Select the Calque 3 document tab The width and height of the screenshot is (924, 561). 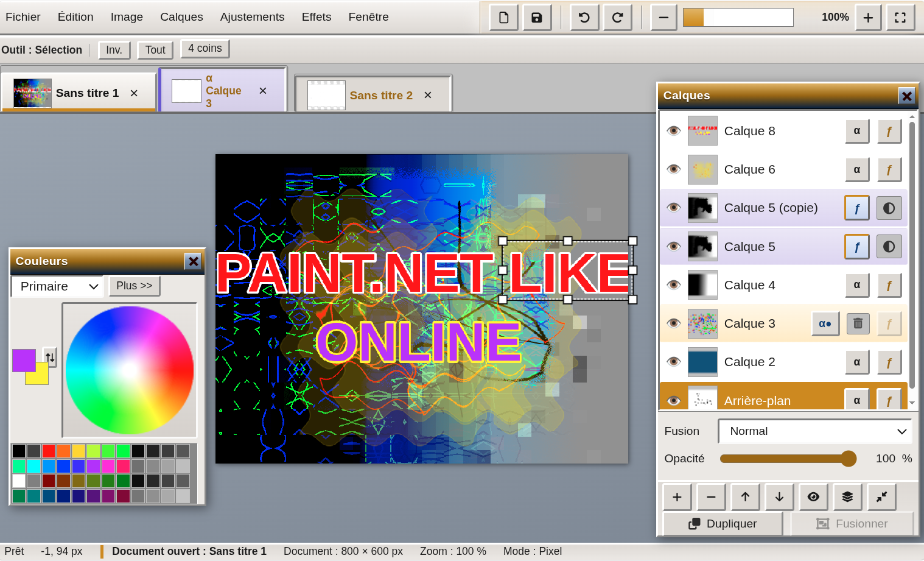(x=223, y=91)
